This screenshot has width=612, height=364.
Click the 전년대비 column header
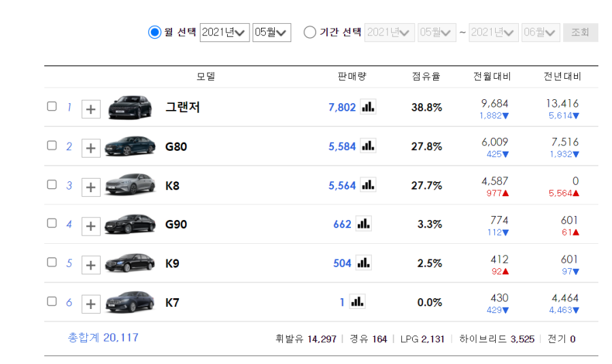tap(562, 76)
